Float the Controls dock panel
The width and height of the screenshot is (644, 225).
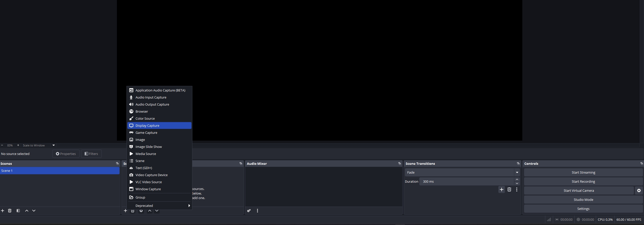coord(641,164)
